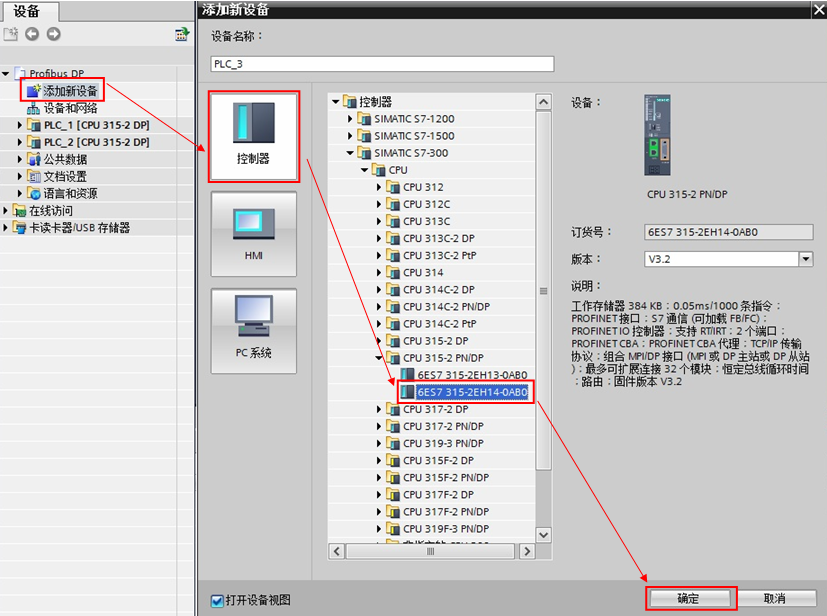Image resolution: width=827 pixels, height=616 pixels.
Task: Select the PC 系统 category button
Action: tap(254, 331)
